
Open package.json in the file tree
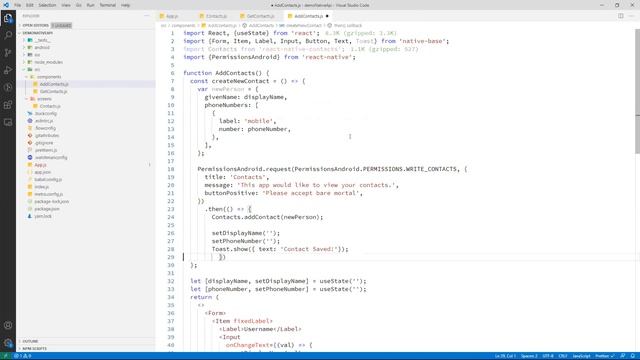[47, 209]
